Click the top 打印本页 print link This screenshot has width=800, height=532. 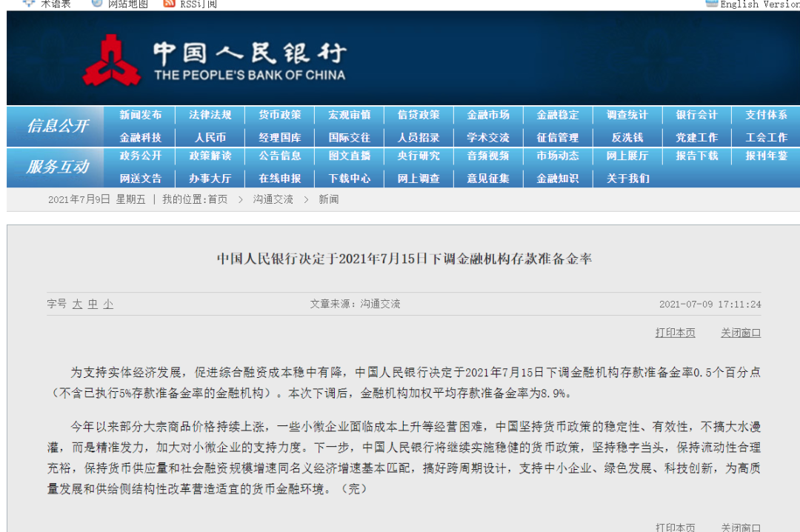point(675,333)
